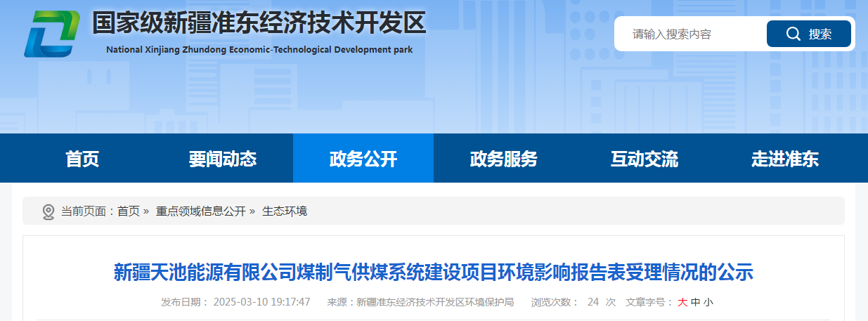Click the article title about 煤制气供煤系统

coord(434,271)
